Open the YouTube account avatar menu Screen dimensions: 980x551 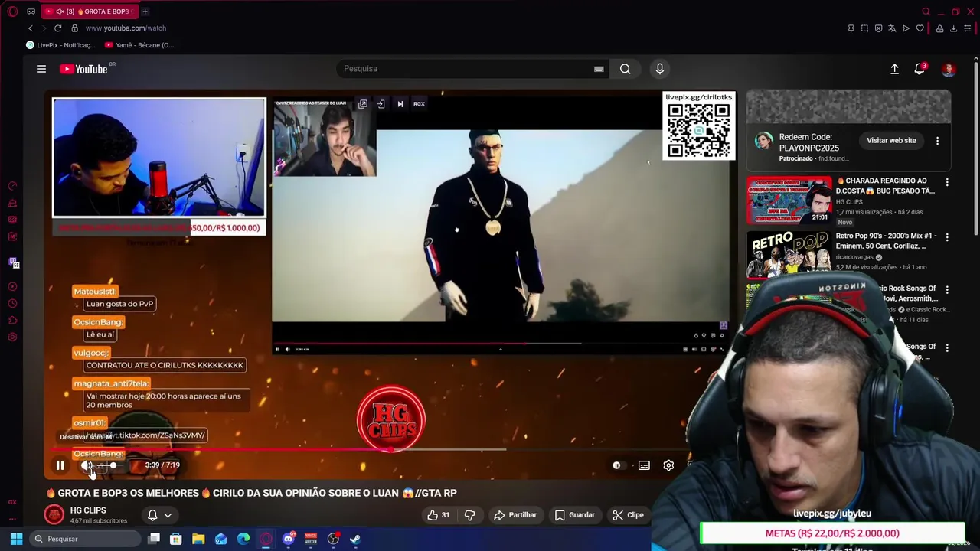click(x=949, y=69)
